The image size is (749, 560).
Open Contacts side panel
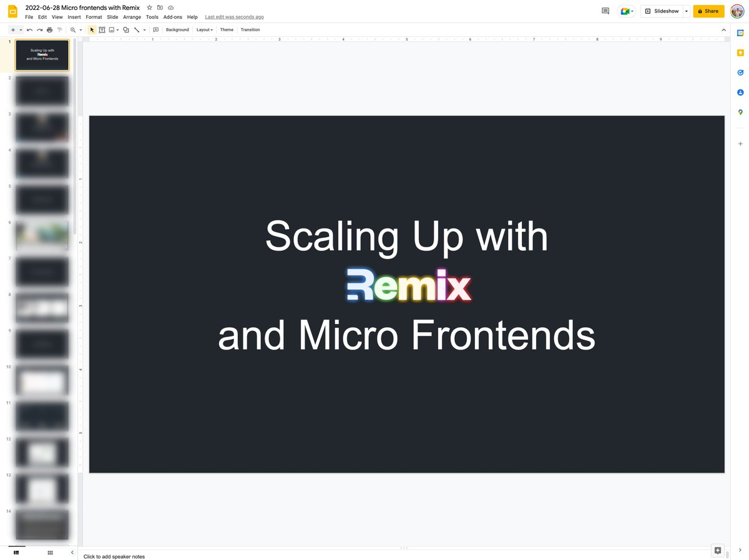740,92
